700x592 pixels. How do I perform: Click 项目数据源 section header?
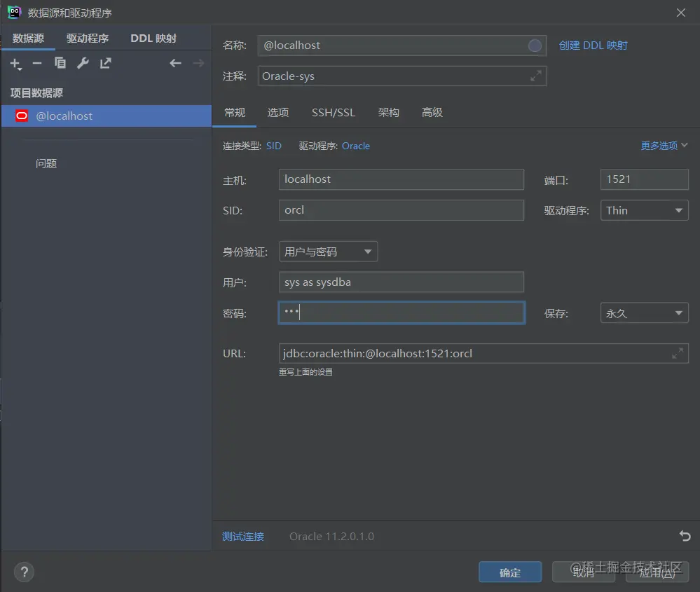coord(36,93)
